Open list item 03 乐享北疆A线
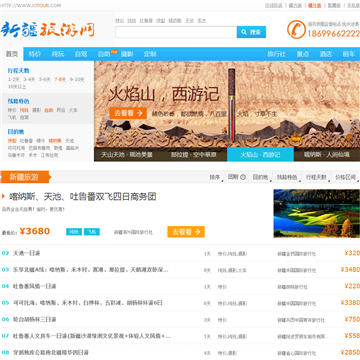Screen dimensions: 360x360 point(90,270)
